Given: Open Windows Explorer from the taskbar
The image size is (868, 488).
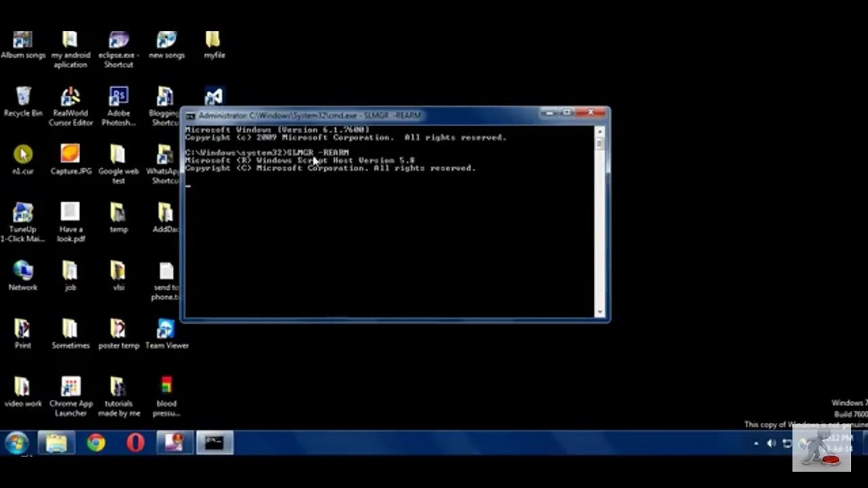Looking at the screenshot, I should (56, 443).
